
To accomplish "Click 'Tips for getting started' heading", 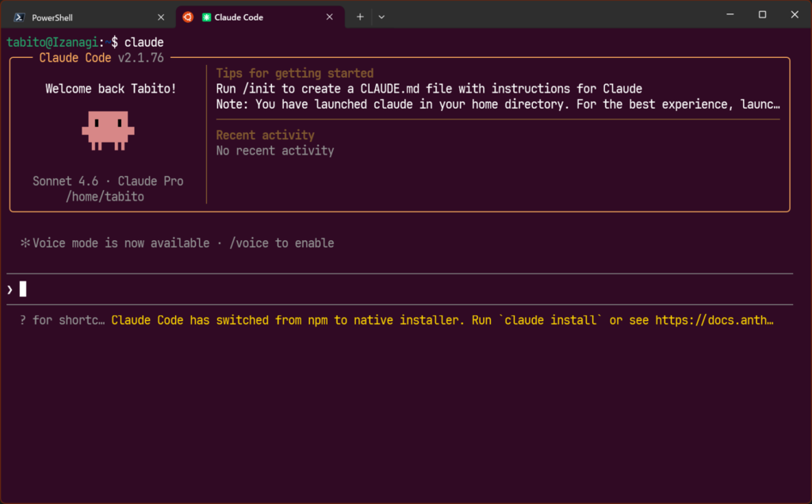I will 295,74.
